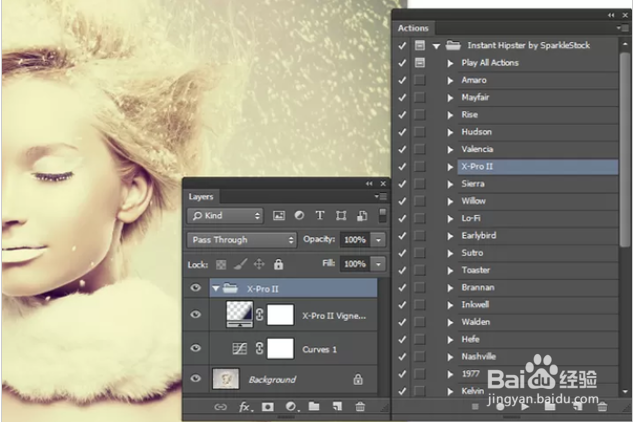Click Actions panel vertical scrollbar
Image resolution: width=635 pixels, height=422 pixels.
tap(625, 148)
